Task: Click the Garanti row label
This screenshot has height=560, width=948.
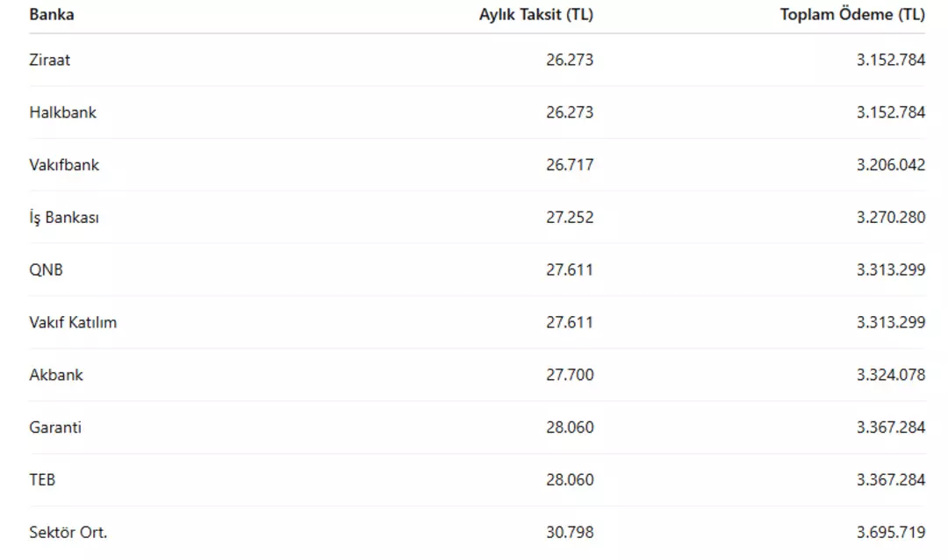Action: pos(55,427)
